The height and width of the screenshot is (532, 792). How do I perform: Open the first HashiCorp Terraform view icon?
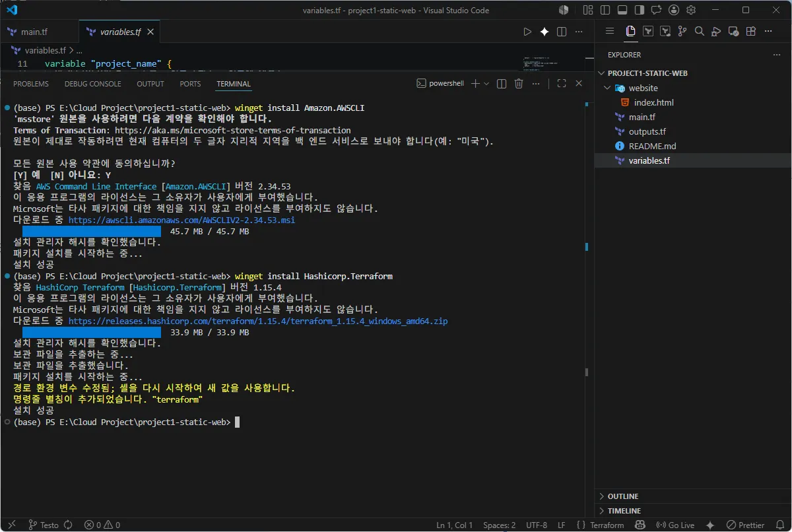tap(648, 31)
